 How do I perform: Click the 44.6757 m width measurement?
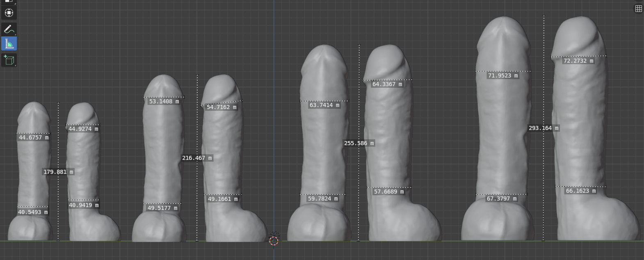tap(34, 137)
